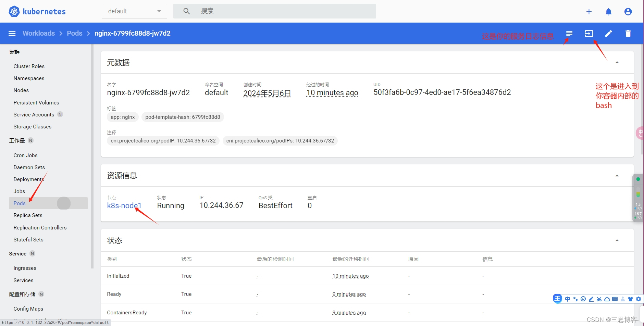Open the default namespace dropdown
This screenshot has height=326, width=644.
point(134,11)
